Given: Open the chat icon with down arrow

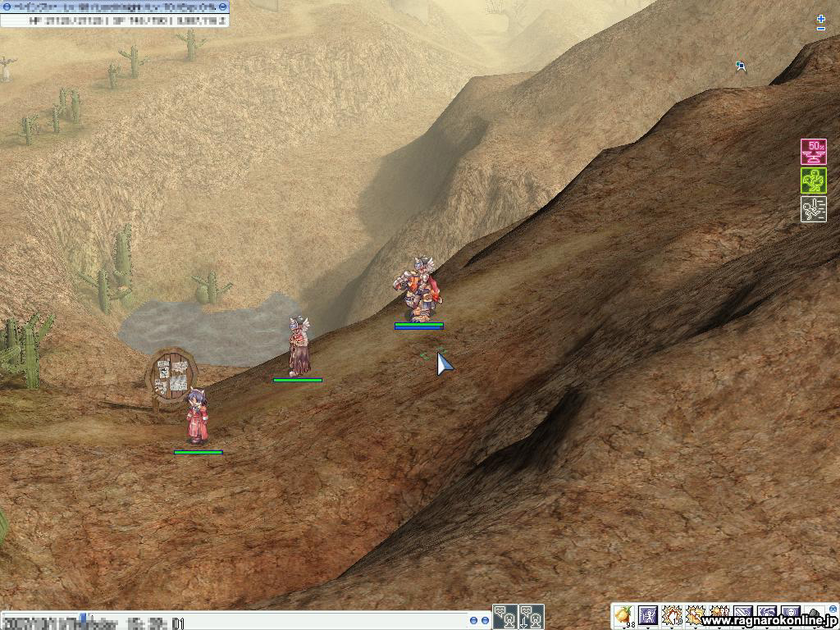Looking at the screenshot, I should click(531, 616).
